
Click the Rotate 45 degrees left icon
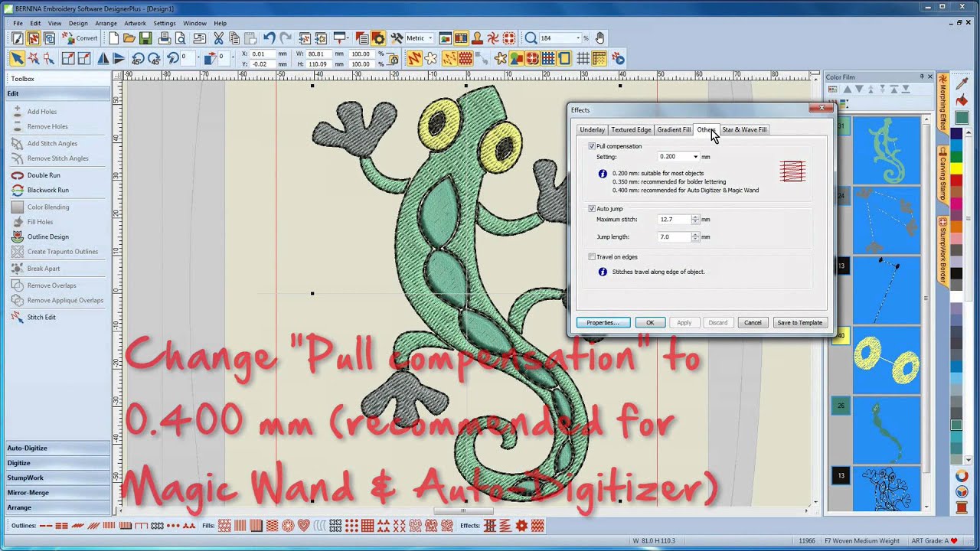(138, 58)
